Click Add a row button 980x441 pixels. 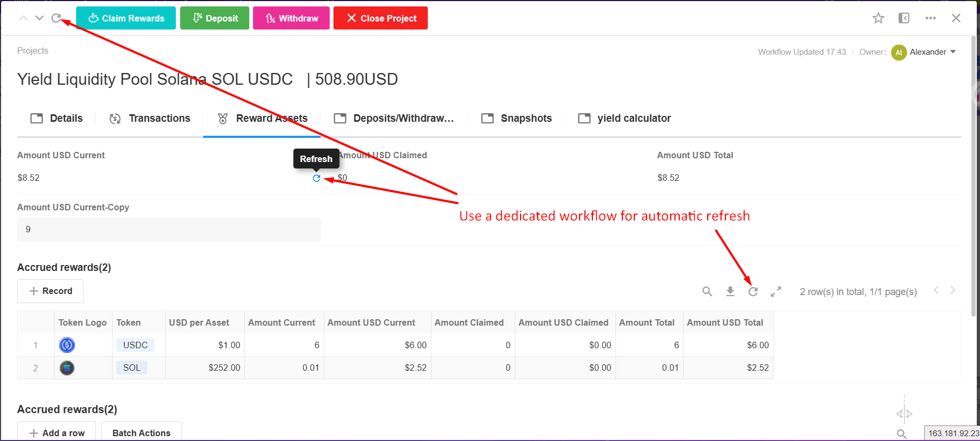tap(57, 432)
